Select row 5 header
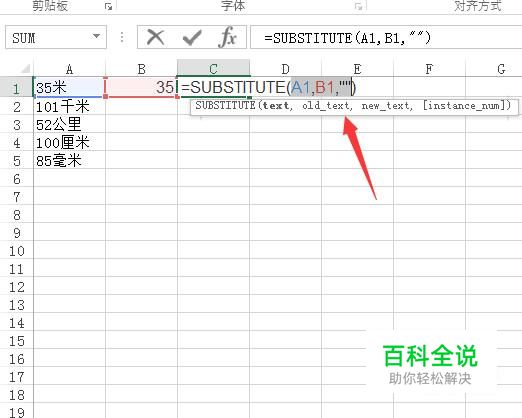 pos(16,161)
